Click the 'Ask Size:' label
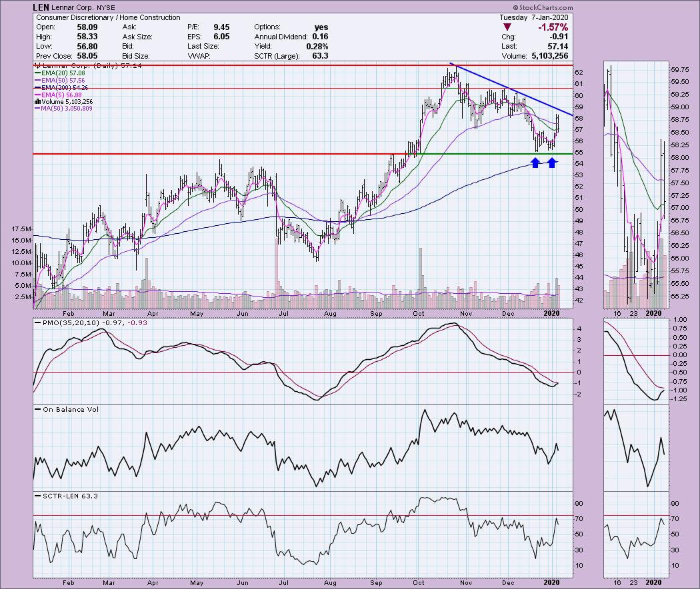The height and width of the screenshot is (589, 700). tap(137, 37)
